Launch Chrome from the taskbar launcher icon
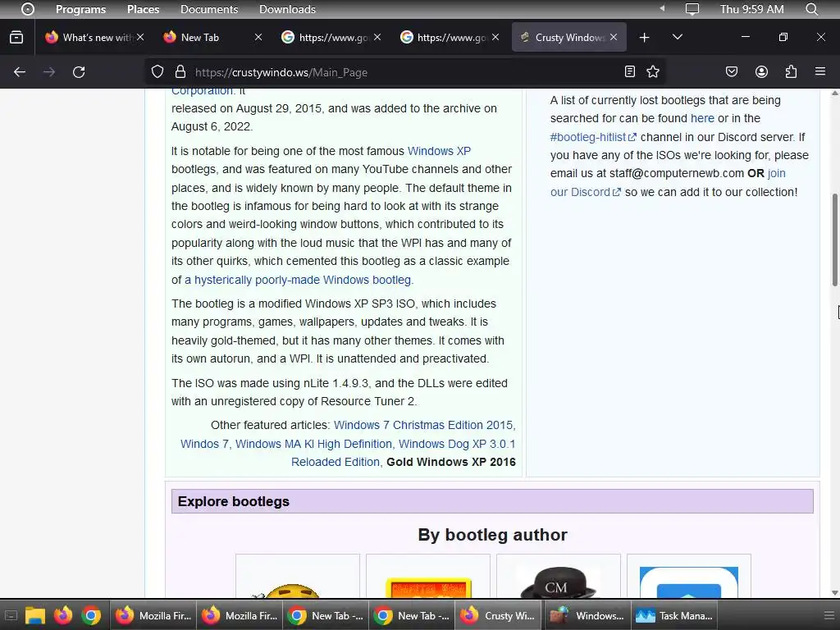Screen dimensions: 840x630 tap(91, 615)
